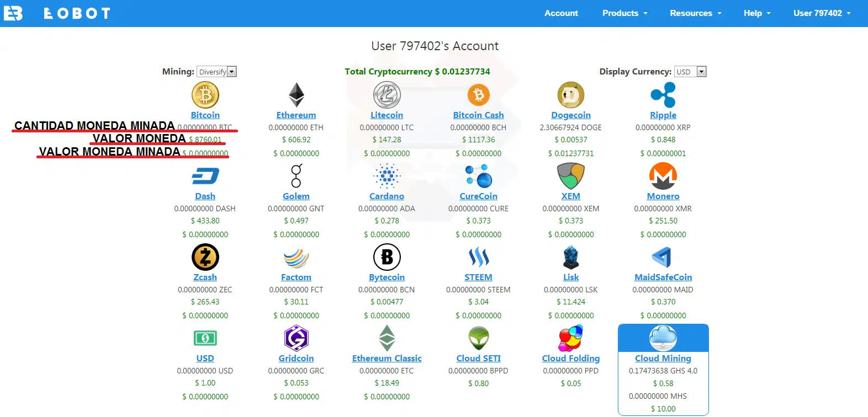Click the Cloud Mining cloud icon
Viewport: 868px width, 417px height.
(x=663, y=338)
